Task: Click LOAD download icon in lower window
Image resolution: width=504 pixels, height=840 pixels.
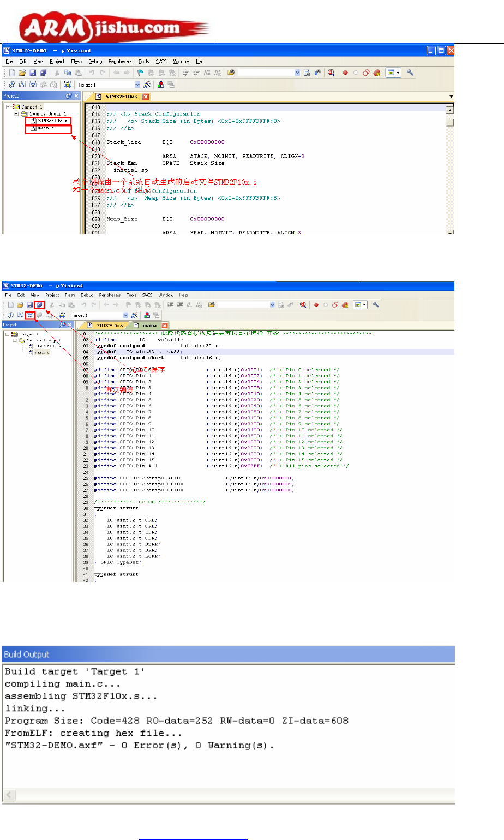Action: click(62, 315)
